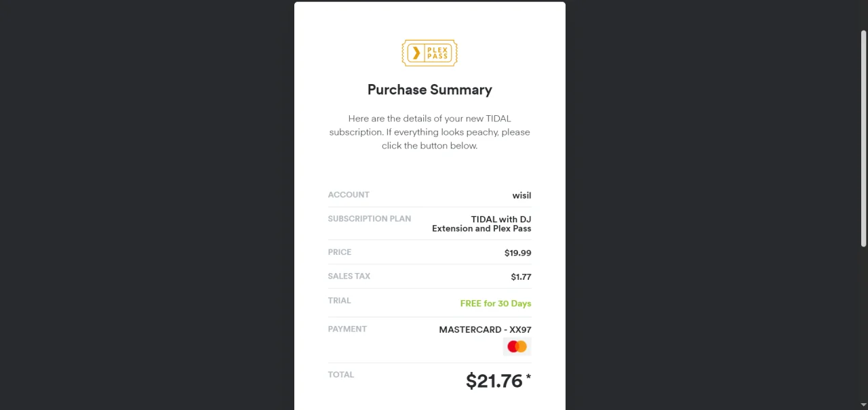Screen dimensions: 868x410
Task: Select the account name wisil
Action: pos(521,195)
